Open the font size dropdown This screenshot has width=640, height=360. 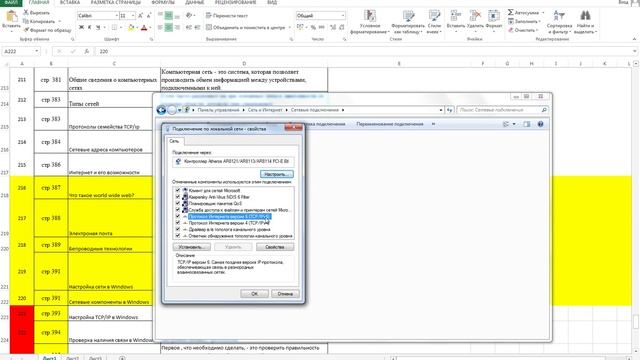point(133,16)
